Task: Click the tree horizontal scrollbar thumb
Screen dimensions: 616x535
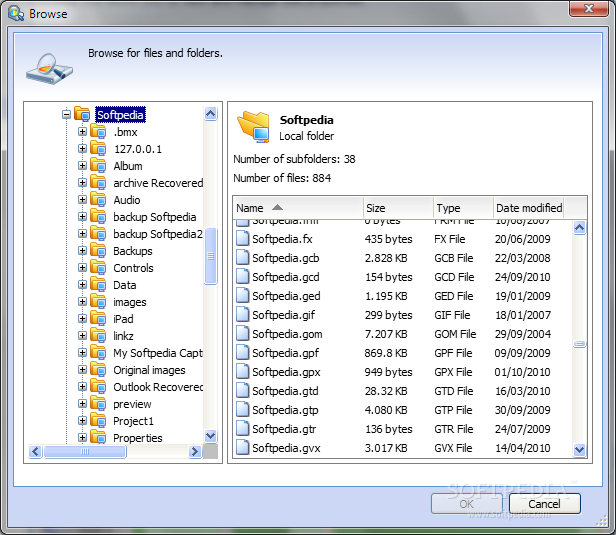Action: click(85, 451)
